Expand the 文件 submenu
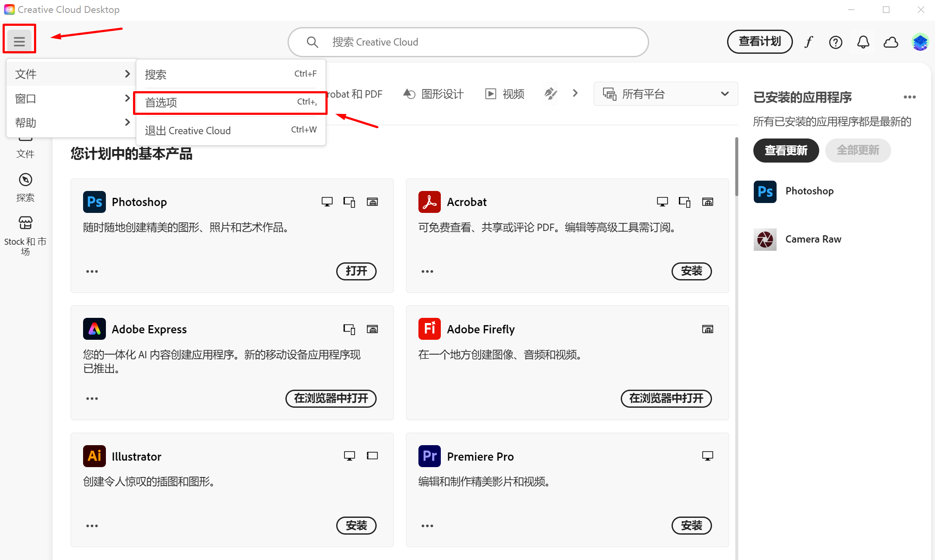Viewport: 935px width, 560px height. point(72,74)
